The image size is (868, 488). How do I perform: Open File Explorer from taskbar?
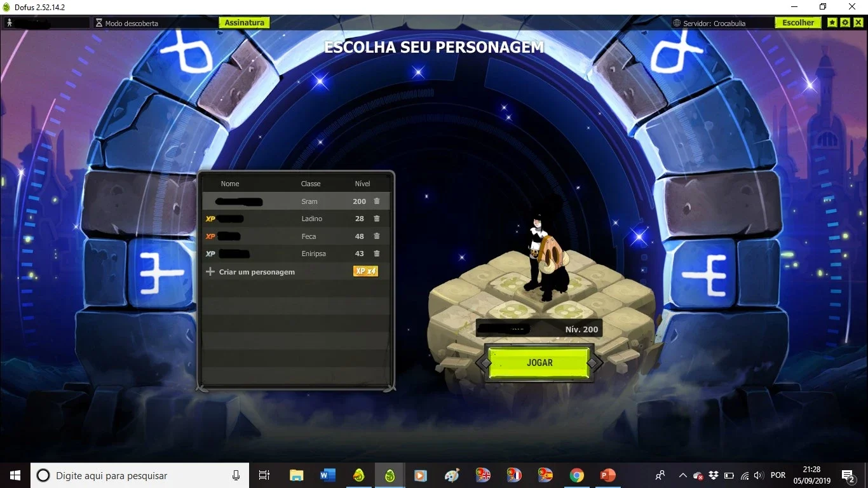click(296, 475)
